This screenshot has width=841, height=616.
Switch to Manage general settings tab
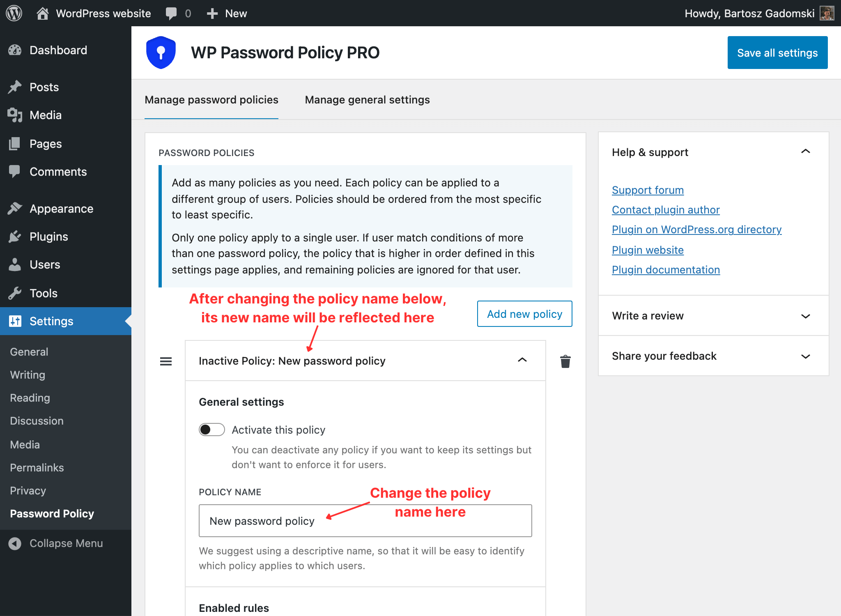367,100
